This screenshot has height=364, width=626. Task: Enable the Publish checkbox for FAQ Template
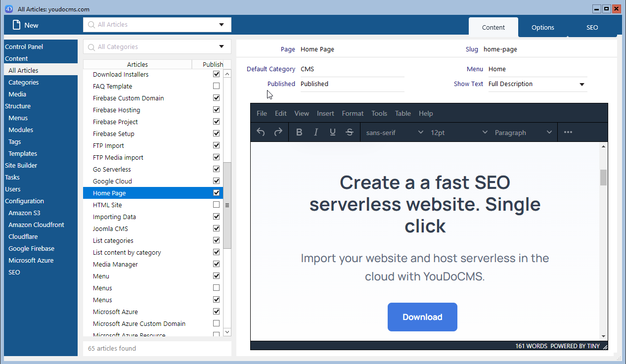coord(216,86)
